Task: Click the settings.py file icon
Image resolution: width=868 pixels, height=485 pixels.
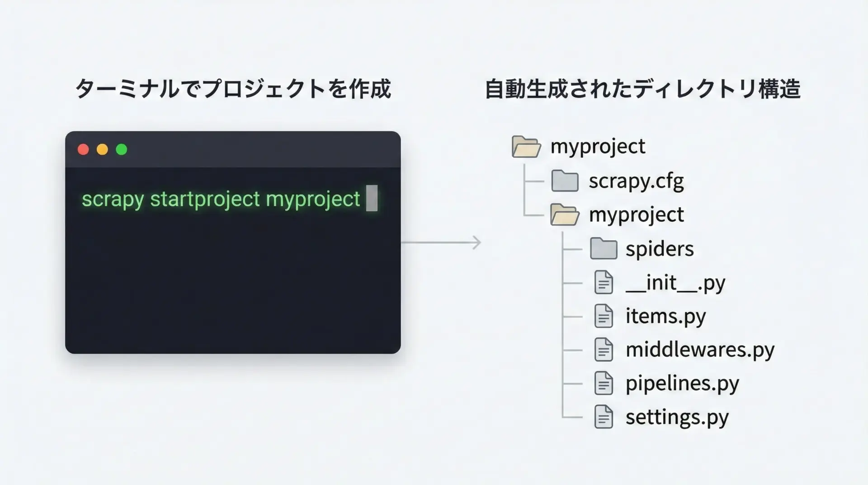Action: tap(604, 417)
